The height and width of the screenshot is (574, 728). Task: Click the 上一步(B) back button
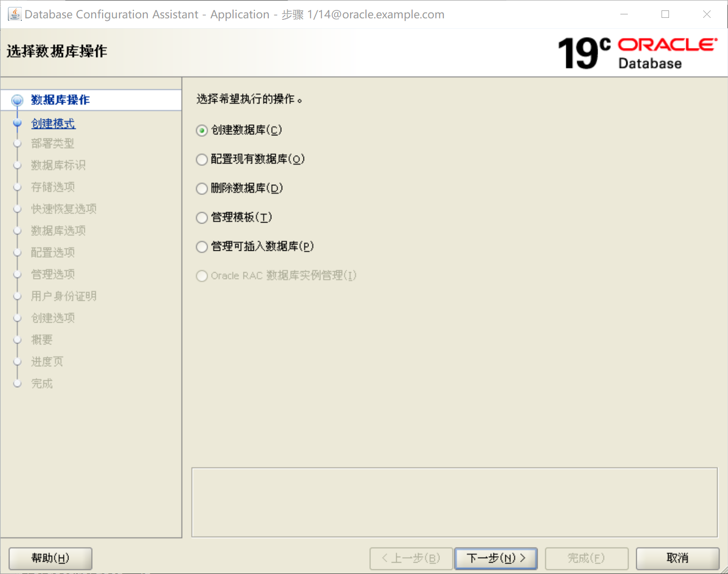(x=411, y=559)
